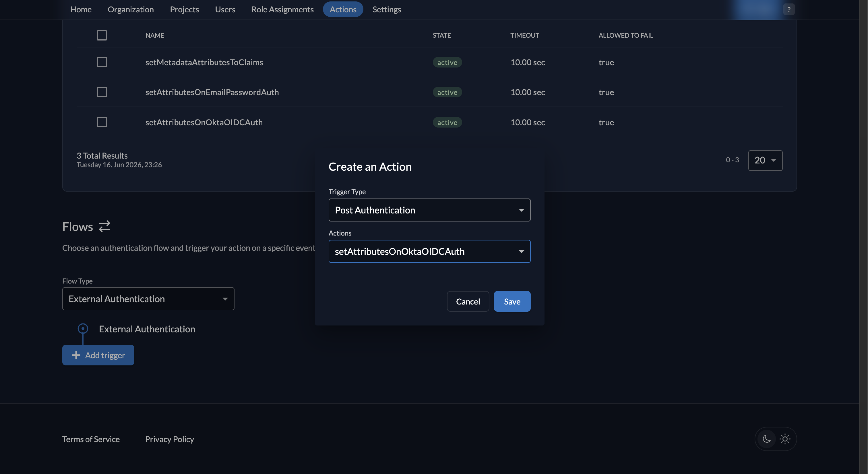The height and width of the screenshot is (474, 868).
Task: Toggle the select-all checkbox in table header
Action: (x=102, y=35)
